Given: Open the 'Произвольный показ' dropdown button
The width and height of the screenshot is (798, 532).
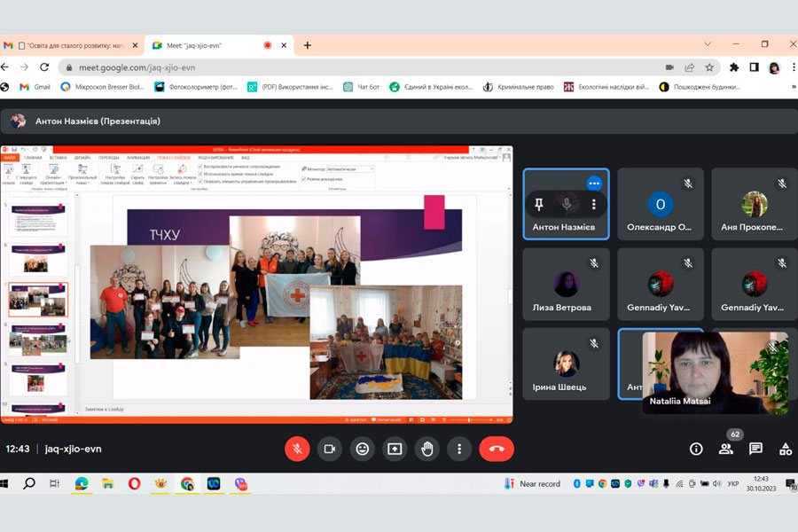Looking at the screenshot, I should pos(82,174).
